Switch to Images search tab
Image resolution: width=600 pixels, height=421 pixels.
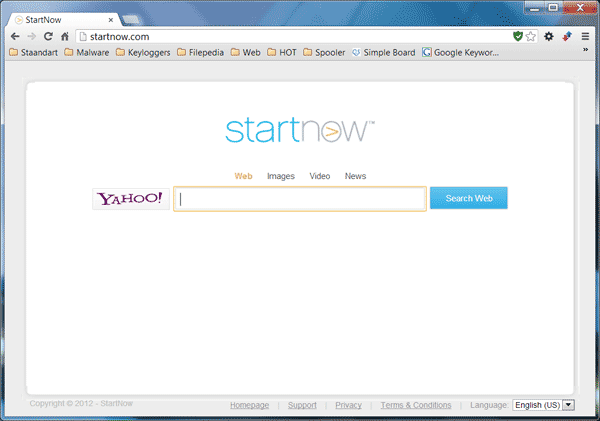click(281, 176)
